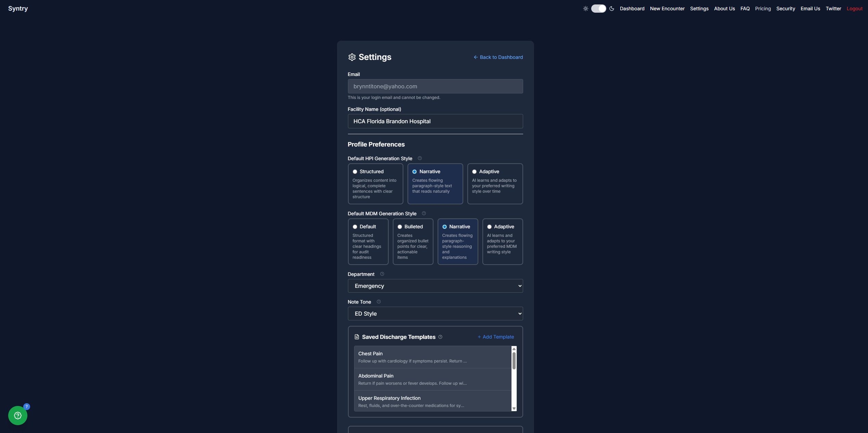Open the Chest Pain discharge template
The width and height of the screenshot is (868, 433).
coord(432,357)
